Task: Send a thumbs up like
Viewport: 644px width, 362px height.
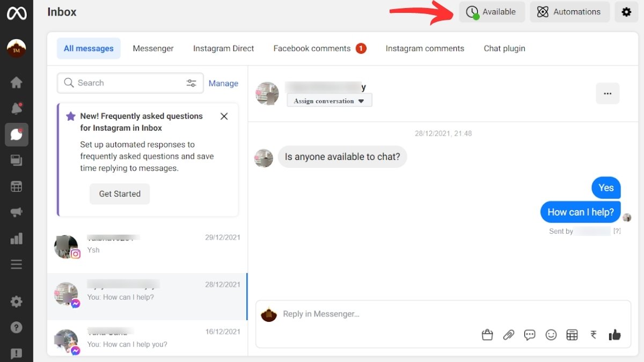Action: [x=614, y=334]
